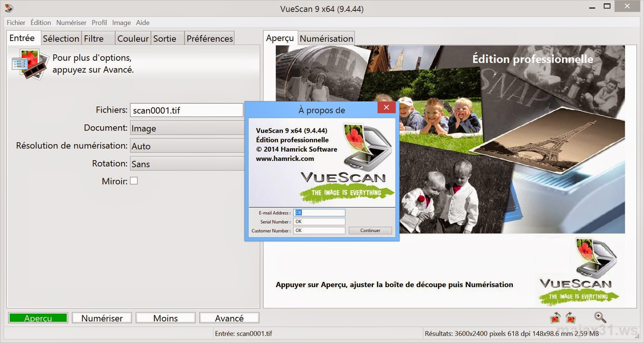Viewport: 644px width, 343px height.
Task: Click the green Aperçu button
Action: click(38, 318)
